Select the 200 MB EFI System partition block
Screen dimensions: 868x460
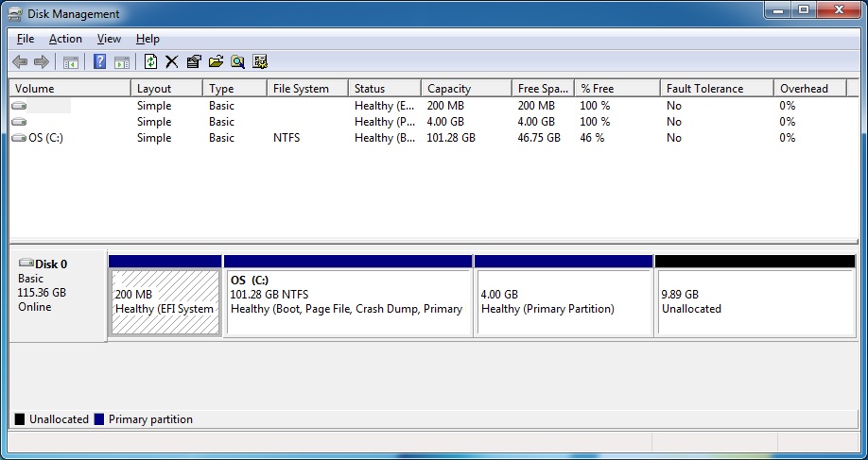(165, 302)
